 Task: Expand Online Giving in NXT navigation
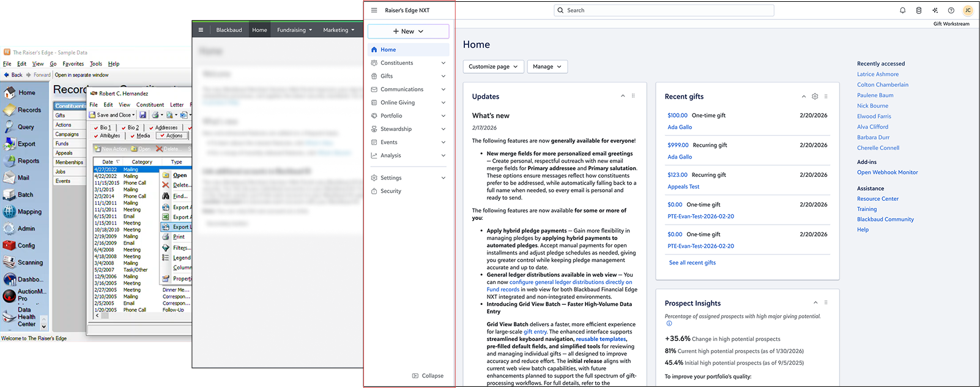coord(444,103)
